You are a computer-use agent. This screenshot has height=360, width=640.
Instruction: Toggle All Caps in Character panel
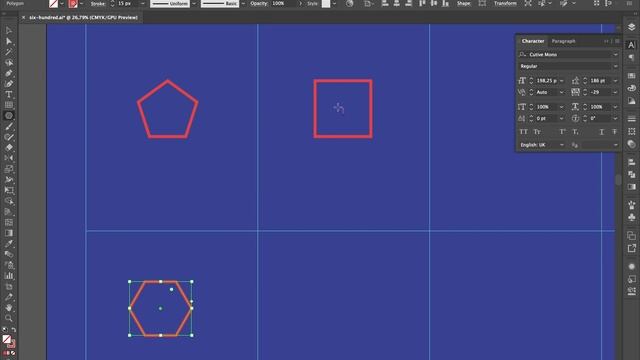coord(523,132)
